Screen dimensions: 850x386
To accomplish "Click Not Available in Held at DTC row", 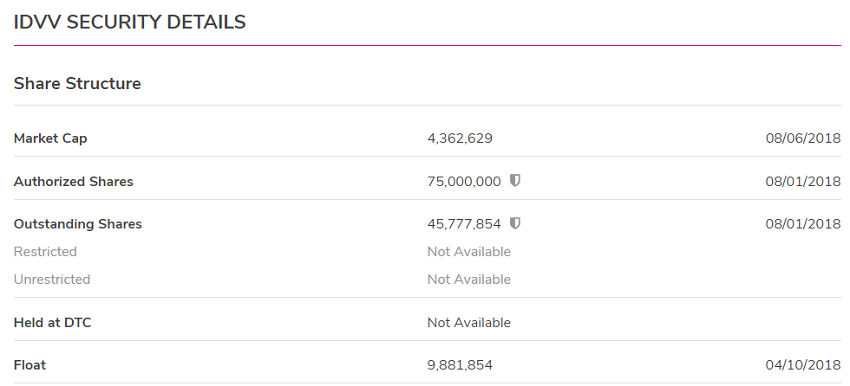I will tap(469, 323).
